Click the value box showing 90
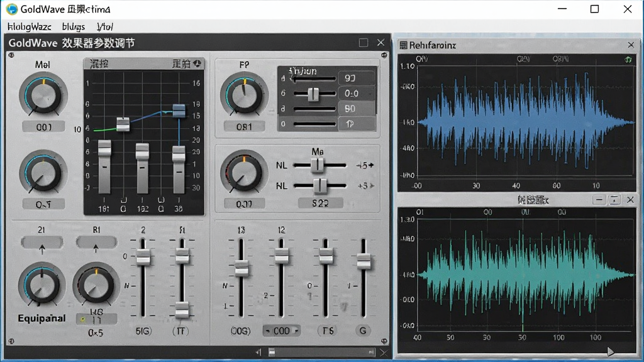The image size is (644, 362). pyautogui.click(x=357, y=78)
